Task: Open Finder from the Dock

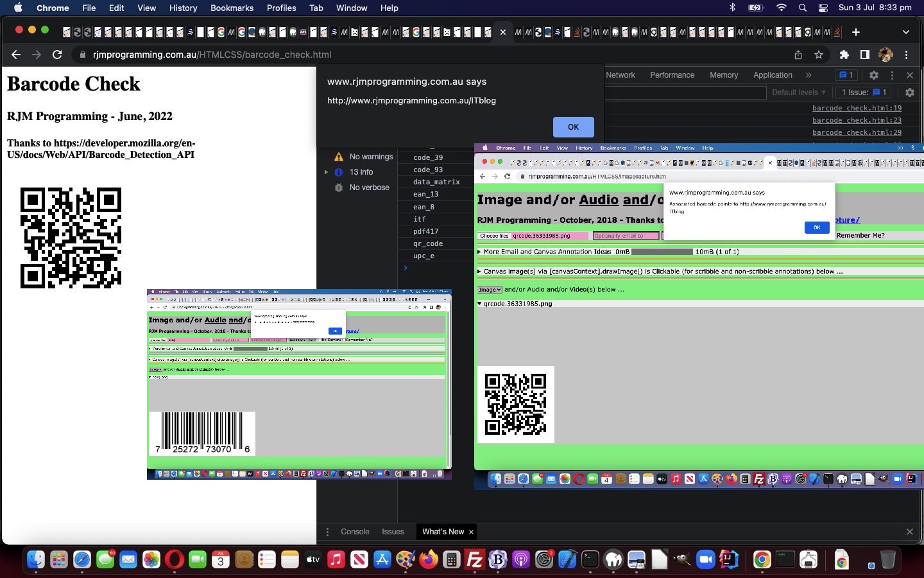Action: pos(36,560)
